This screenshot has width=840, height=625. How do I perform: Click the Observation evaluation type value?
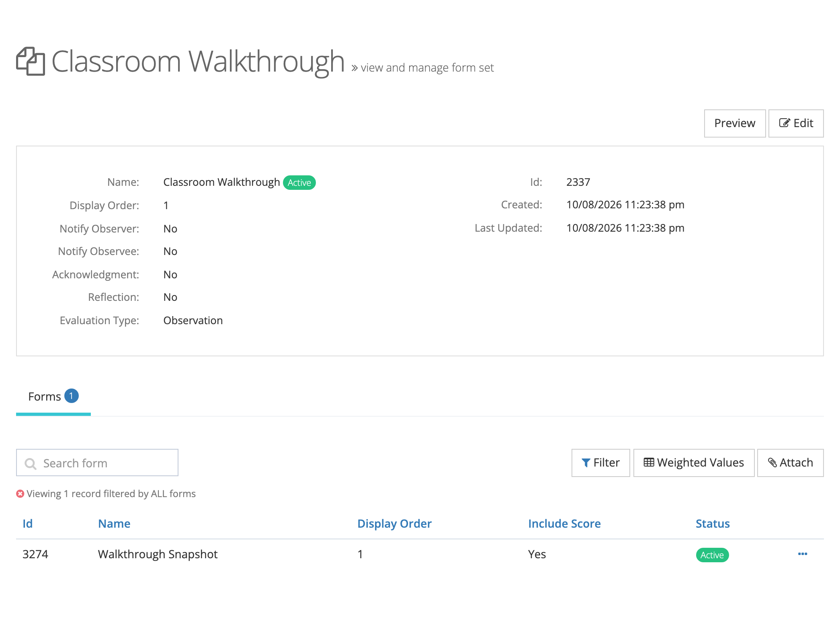coord(193,321)
